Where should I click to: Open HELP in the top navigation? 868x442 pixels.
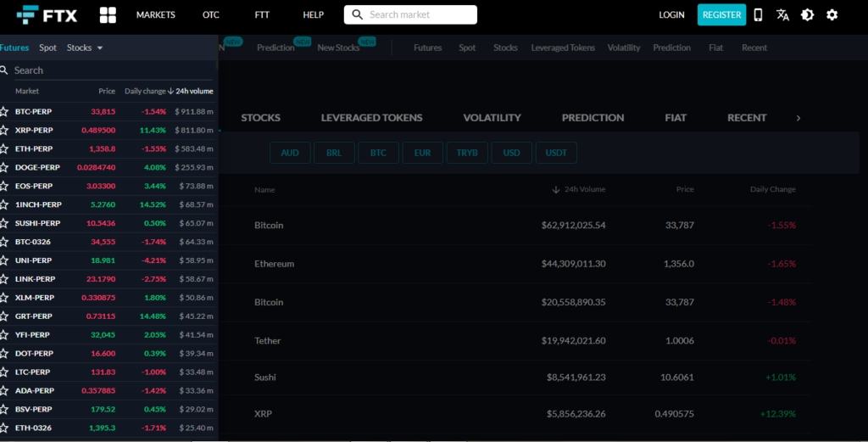click(314, 15)
